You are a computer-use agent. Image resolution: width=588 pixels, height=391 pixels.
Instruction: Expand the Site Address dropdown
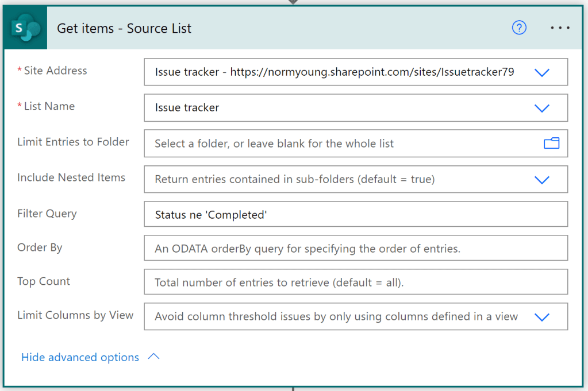pos(541,72)
